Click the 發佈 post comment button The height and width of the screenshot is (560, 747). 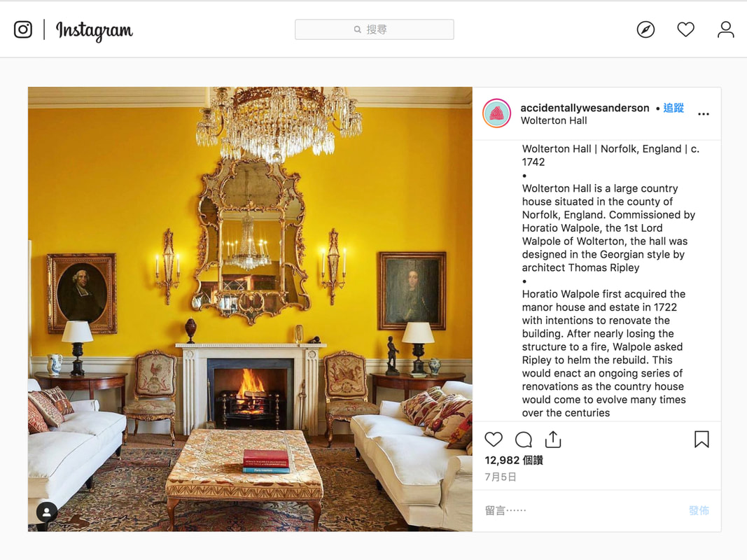coord(699,511)
